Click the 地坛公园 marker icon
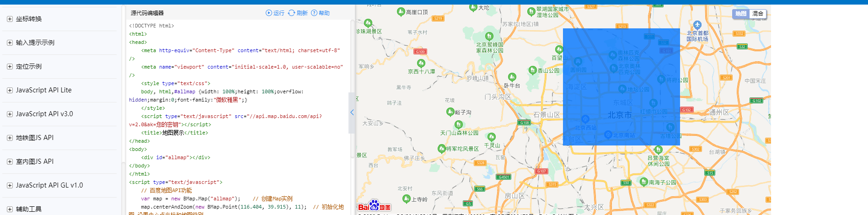The image size is (868, 215). pyautogui.click(x=622, y=89)
